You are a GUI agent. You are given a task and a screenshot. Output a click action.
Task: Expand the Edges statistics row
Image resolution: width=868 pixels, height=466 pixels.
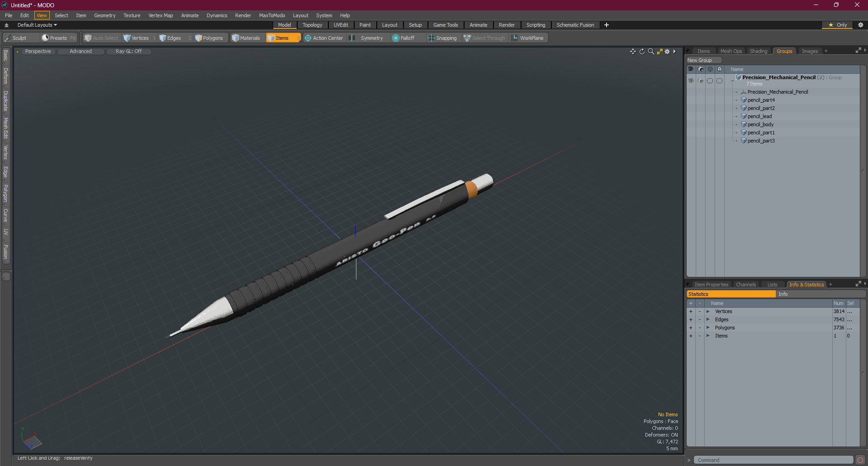pos(708,319)
